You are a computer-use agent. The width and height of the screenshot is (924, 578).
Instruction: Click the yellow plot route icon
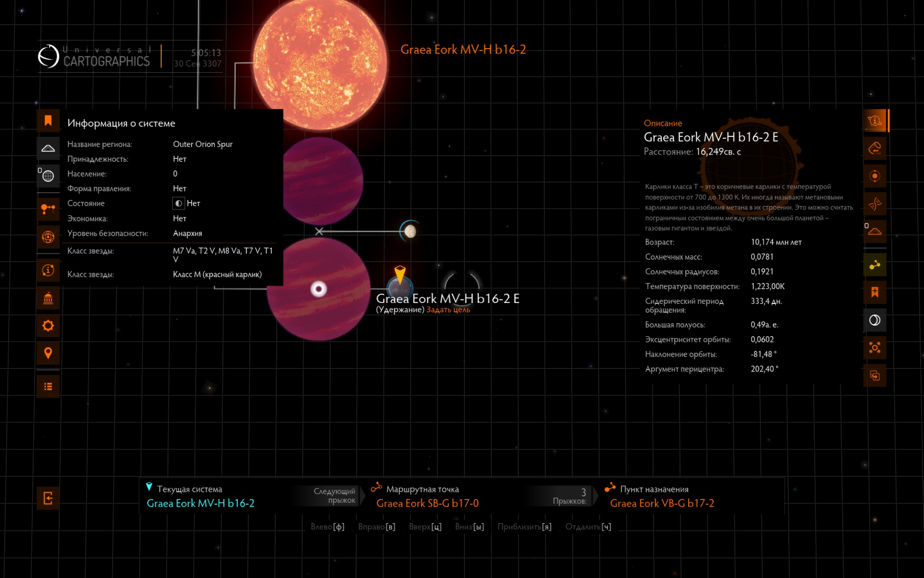pyautogui.click(x=875, y=265)
